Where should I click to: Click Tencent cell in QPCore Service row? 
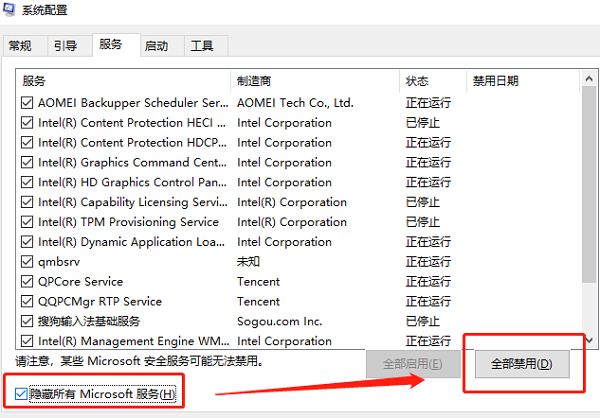(x=259, y=282)
